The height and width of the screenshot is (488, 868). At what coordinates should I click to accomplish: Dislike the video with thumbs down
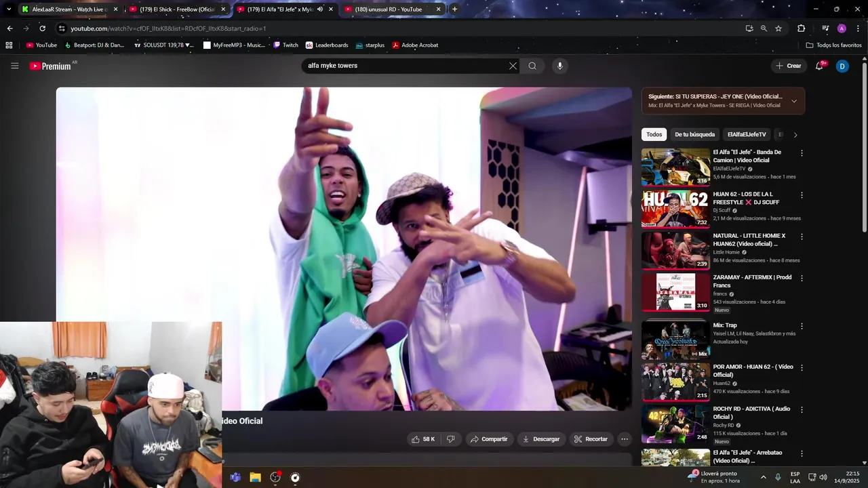[450, 439]
